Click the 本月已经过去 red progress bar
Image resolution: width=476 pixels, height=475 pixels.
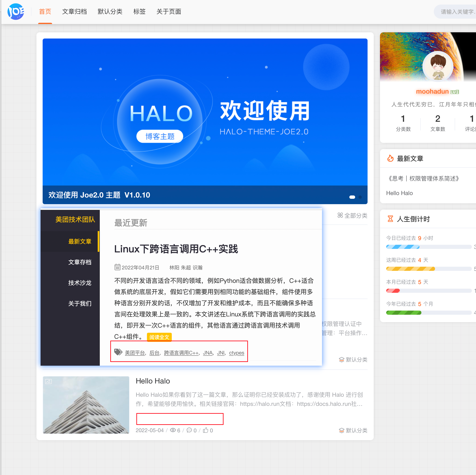pyautogui.click(x=429, y=291)
